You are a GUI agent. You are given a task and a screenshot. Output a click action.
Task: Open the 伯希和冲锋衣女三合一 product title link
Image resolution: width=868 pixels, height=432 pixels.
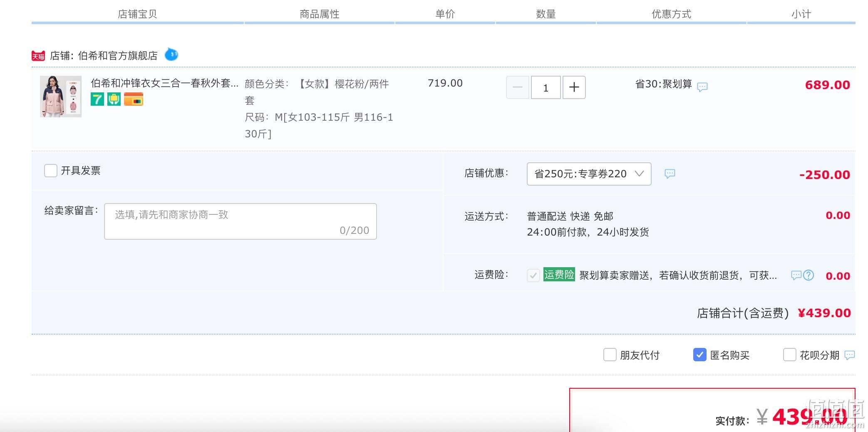click(x=165, y=83)
